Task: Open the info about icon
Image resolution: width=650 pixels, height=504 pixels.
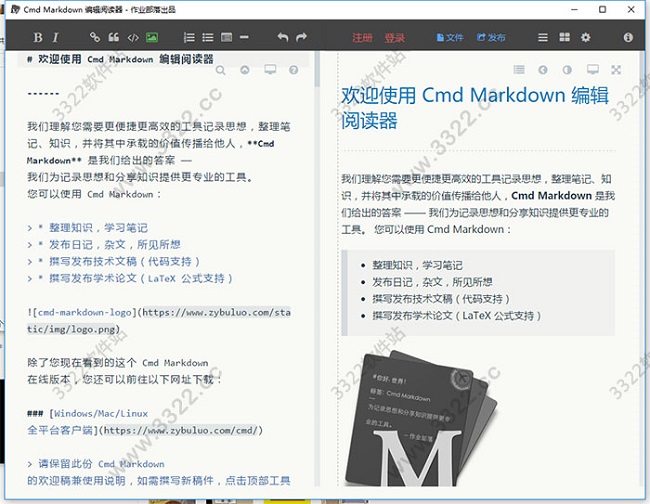Action: [x=628, y=38]
